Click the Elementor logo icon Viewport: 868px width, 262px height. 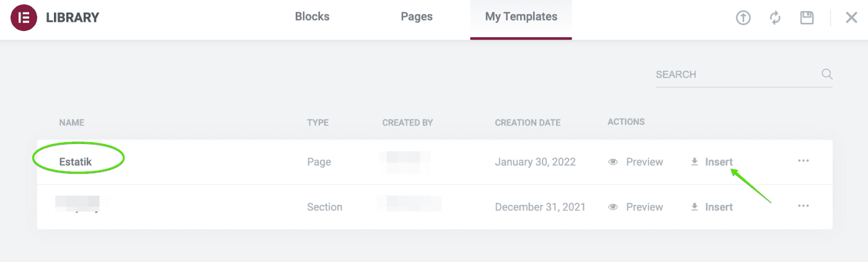(x=24, y=17)
